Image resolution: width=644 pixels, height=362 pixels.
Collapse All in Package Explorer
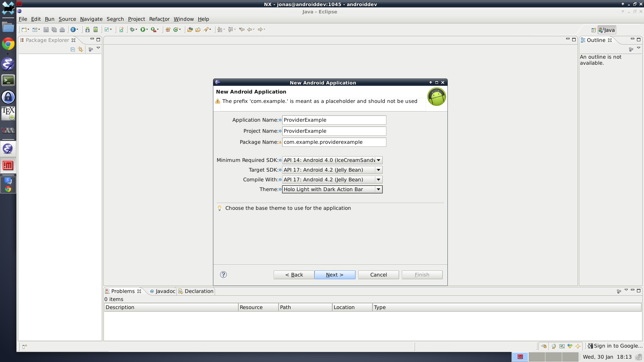[x=72, y=49]
